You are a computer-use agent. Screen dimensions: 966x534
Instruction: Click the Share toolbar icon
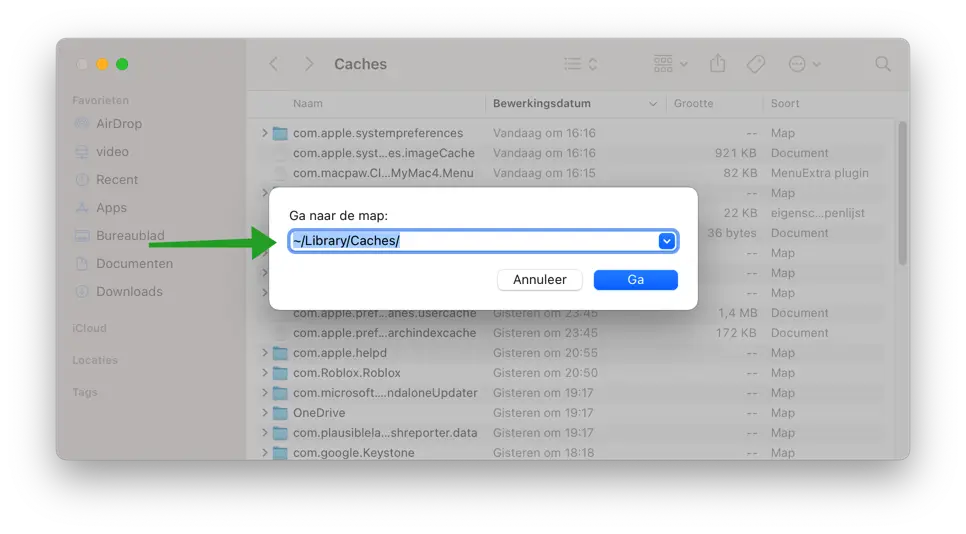(x=718, y=63)
